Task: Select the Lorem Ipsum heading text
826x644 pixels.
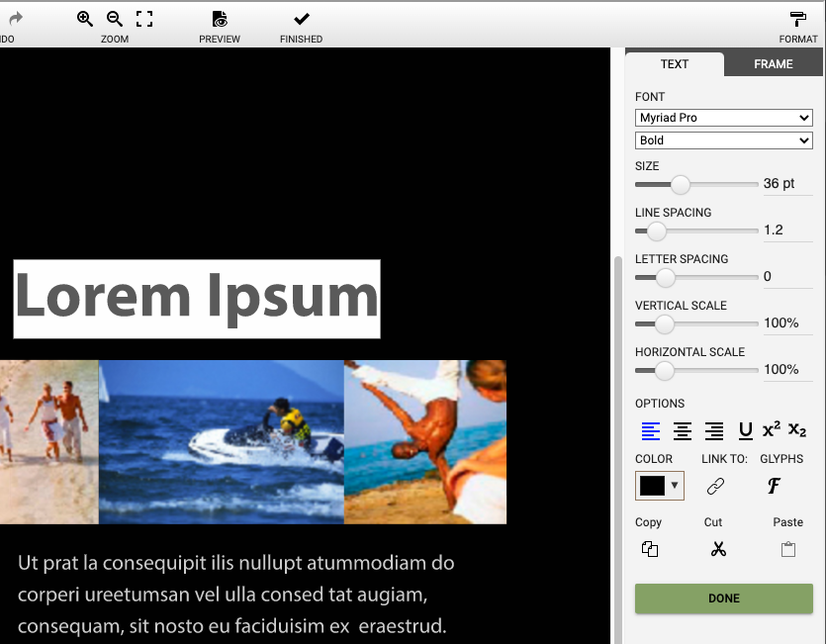Action: click(x=197, y=299)
